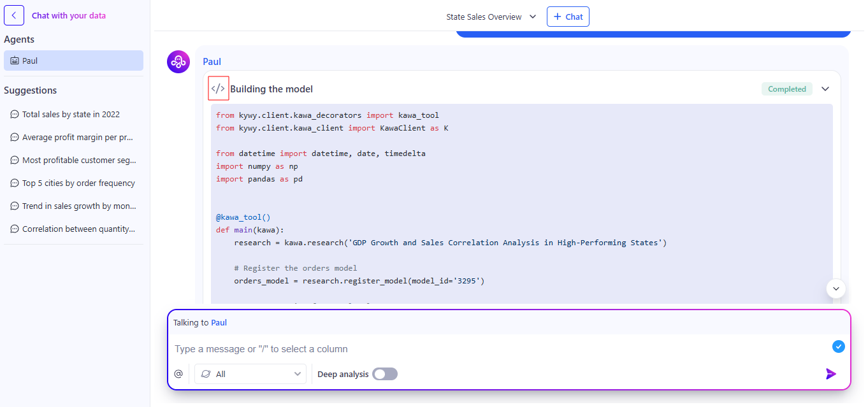Toggle the Deep analysis switch
Viewport: 868px width, 407px height.
[385, 374]
